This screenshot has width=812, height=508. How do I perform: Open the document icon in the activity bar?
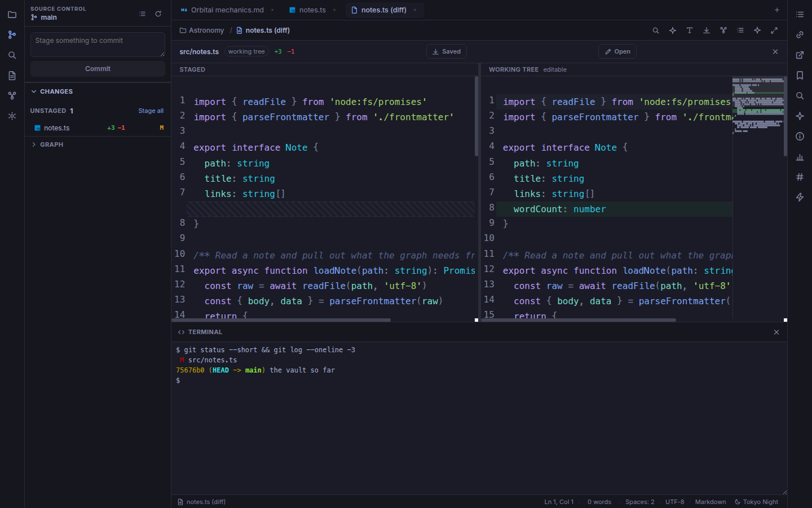[x=12, y=76]
